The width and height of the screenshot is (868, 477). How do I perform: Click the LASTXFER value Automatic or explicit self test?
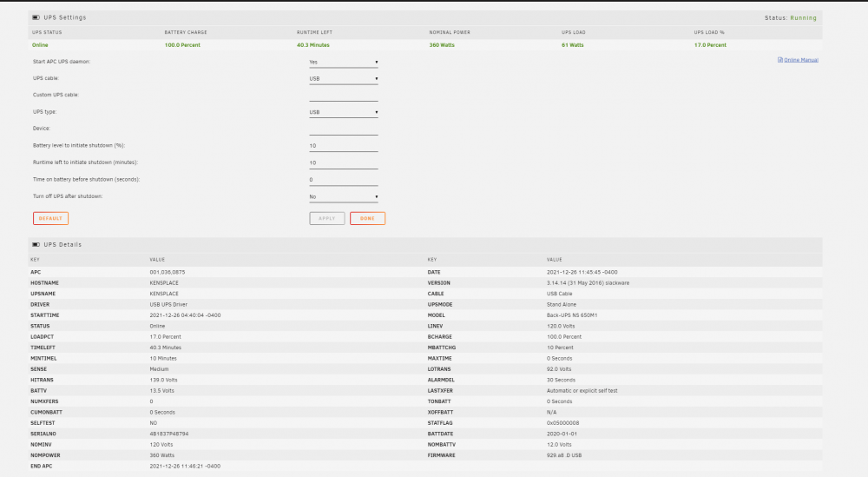[x=582, y=391]
